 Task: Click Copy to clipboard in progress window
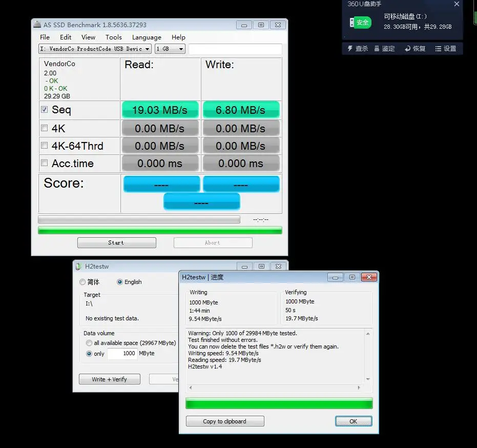click(225, 421)
